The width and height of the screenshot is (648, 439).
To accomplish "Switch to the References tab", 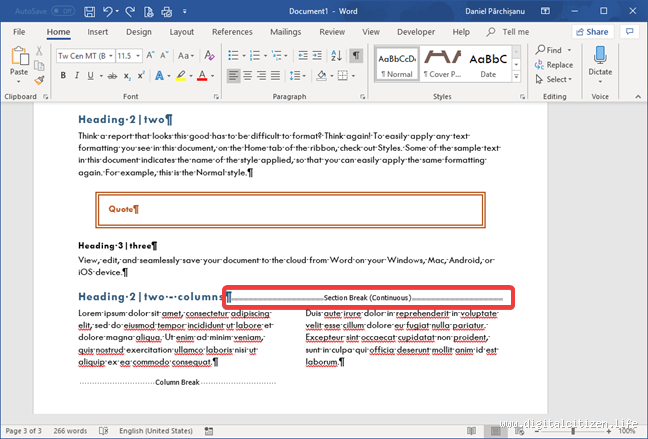I will tap(232, 31).
